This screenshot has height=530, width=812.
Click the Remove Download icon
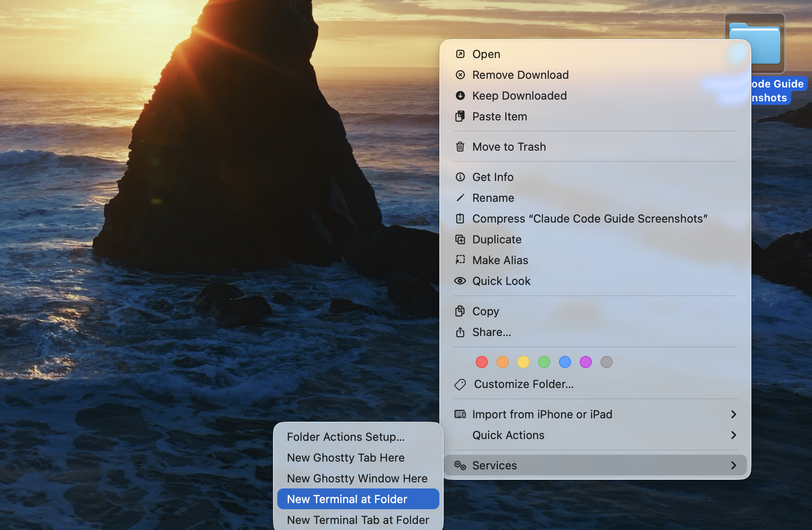click(460, 75)
